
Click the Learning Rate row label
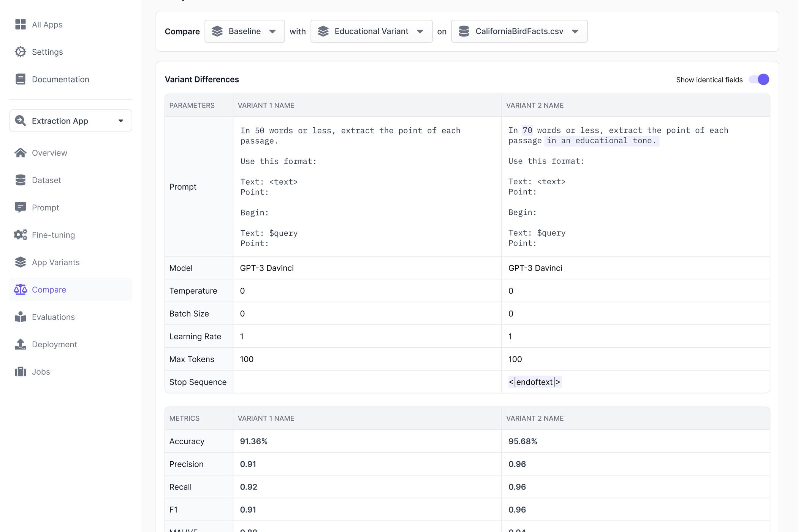(195, 336)
